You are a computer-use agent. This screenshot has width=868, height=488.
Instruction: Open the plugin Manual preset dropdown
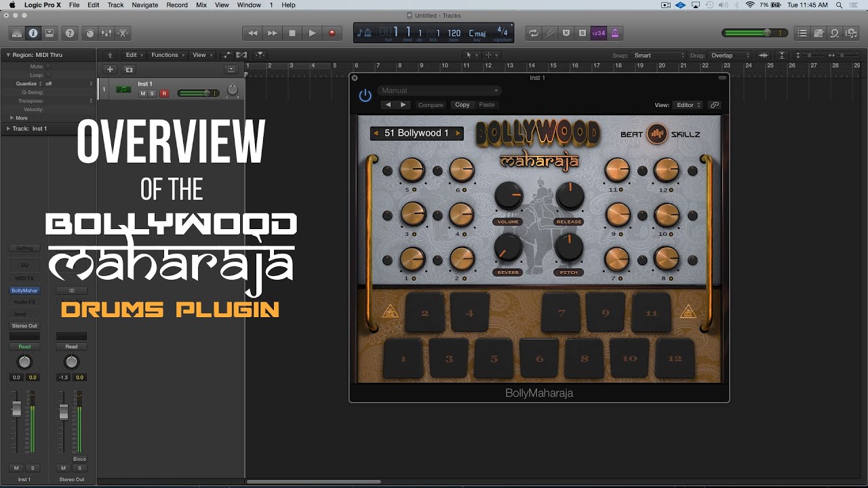pyautogui.click(x=439, y=90)
